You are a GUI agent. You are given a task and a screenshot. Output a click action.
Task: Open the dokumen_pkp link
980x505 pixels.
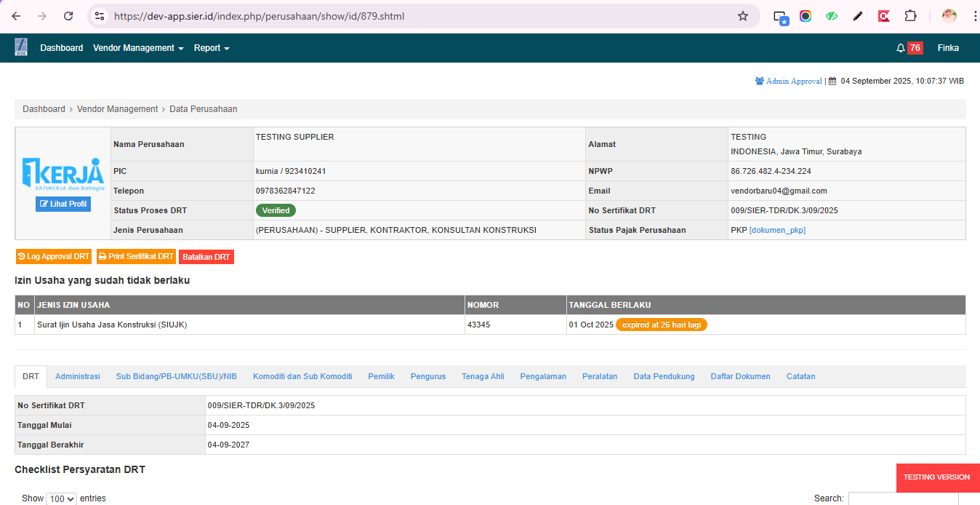tap(777, 230)
